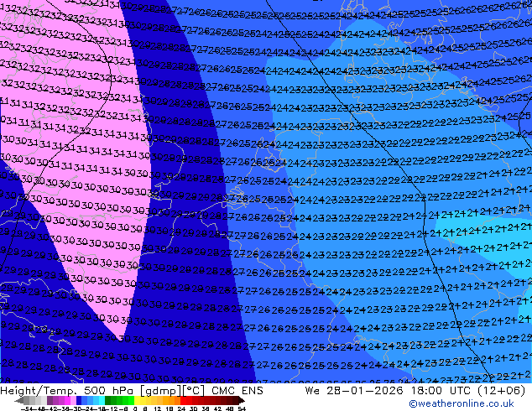Select the bright yellow legend swatch above 0
This screenshot has width=532, height=411.
(x=137, y=401)
